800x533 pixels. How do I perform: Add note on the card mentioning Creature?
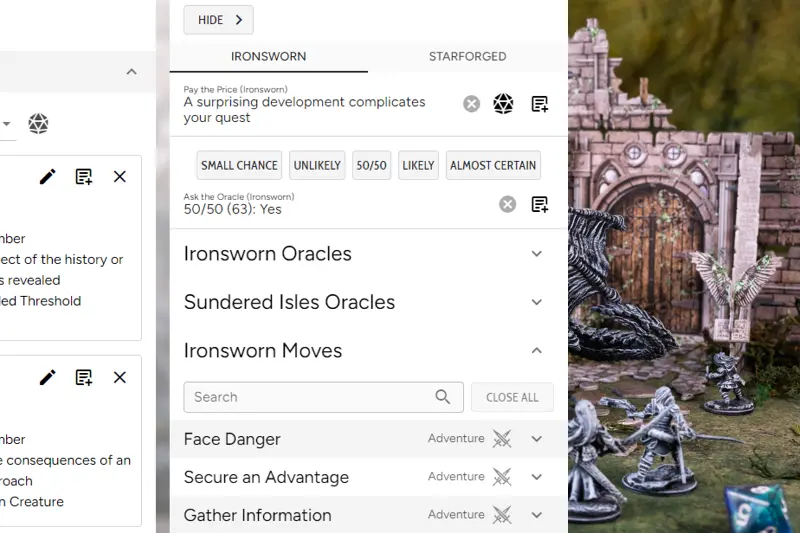pyautogui.click(x=84, y=377)
